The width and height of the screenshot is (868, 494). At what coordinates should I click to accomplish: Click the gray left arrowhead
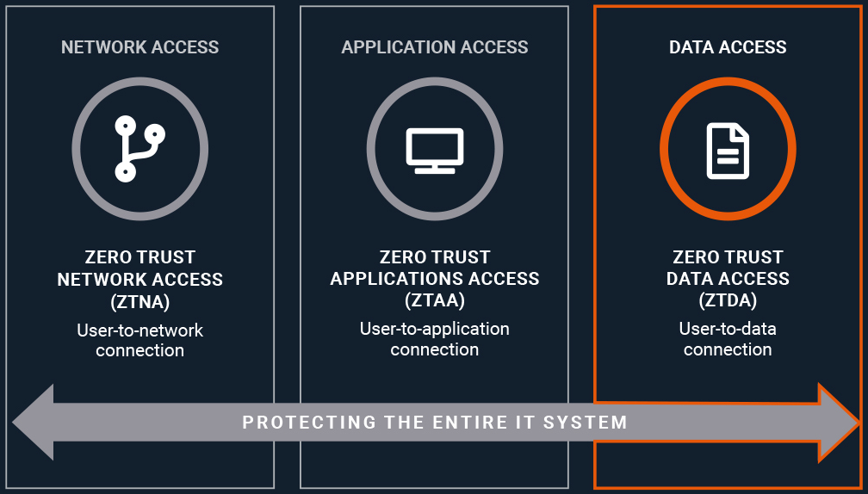tap(34, 423)
